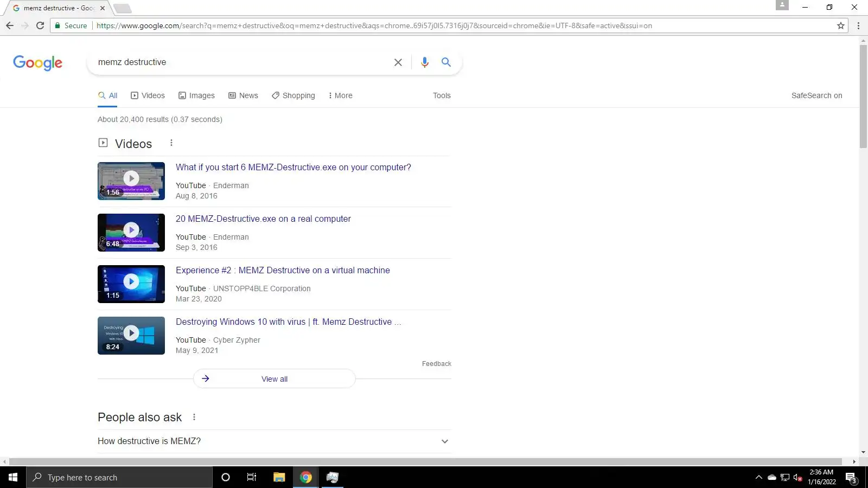Click the View all videos button
The height and width of the screenshot is (488, 868).
pyautogui.click(x=275, y=378)
